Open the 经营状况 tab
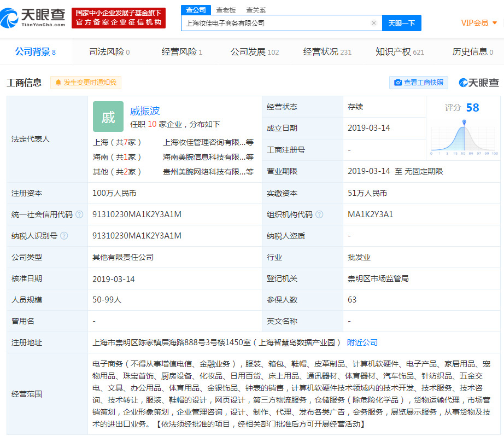The width and height of the screenshot is (504, 436). coord(327,52)
